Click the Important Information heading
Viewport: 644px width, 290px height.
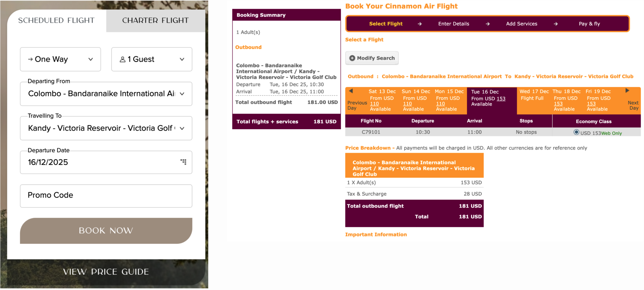click(376, 235)
